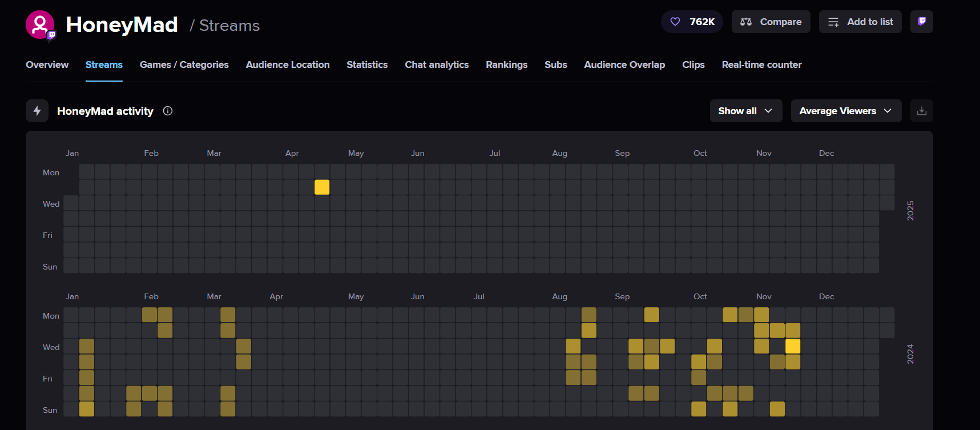This screenshot has height=430, width=980.
Task: Click the HoneyMad channel avatar
Action: point(40,25)
